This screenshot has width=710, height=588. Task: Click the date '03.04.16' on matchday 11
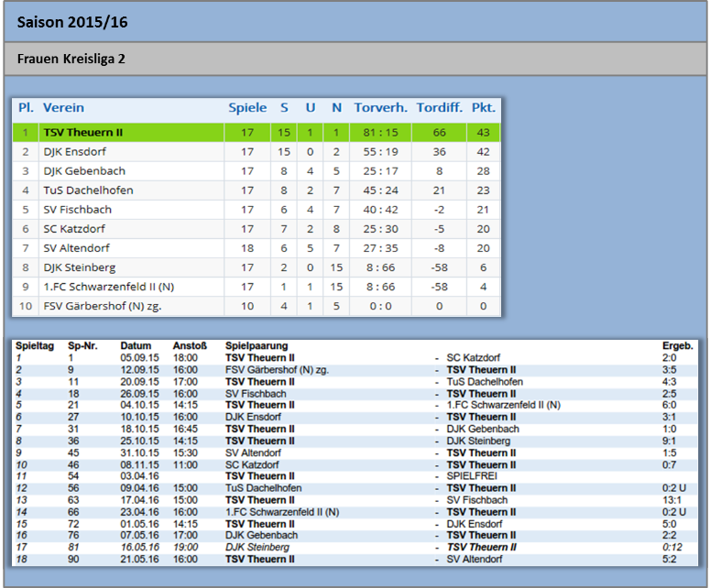[x=139, y=476]
